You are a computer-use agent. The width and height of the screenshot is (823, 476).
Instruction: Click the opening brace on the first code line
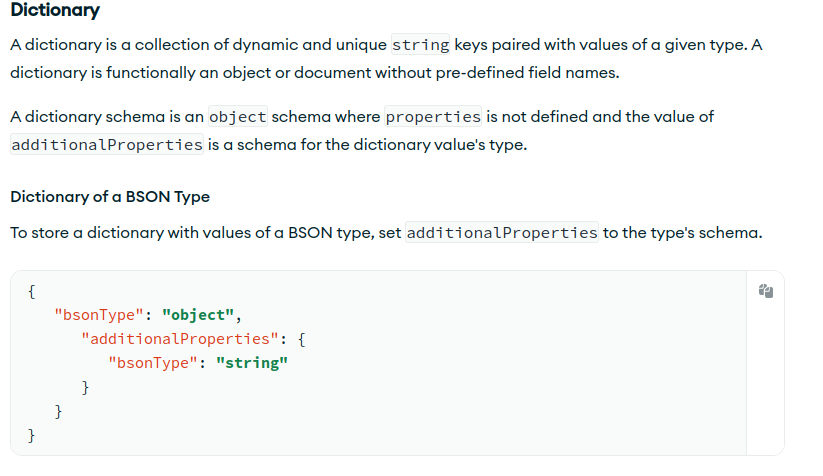click(x=33, y=292)
